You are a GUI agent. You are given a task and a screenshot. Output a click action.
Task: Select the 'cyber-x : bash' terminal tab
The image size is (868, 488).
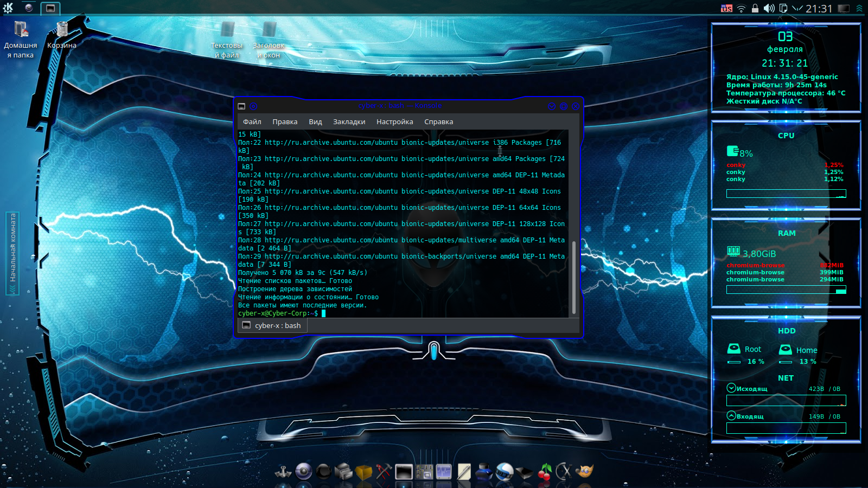272,325
